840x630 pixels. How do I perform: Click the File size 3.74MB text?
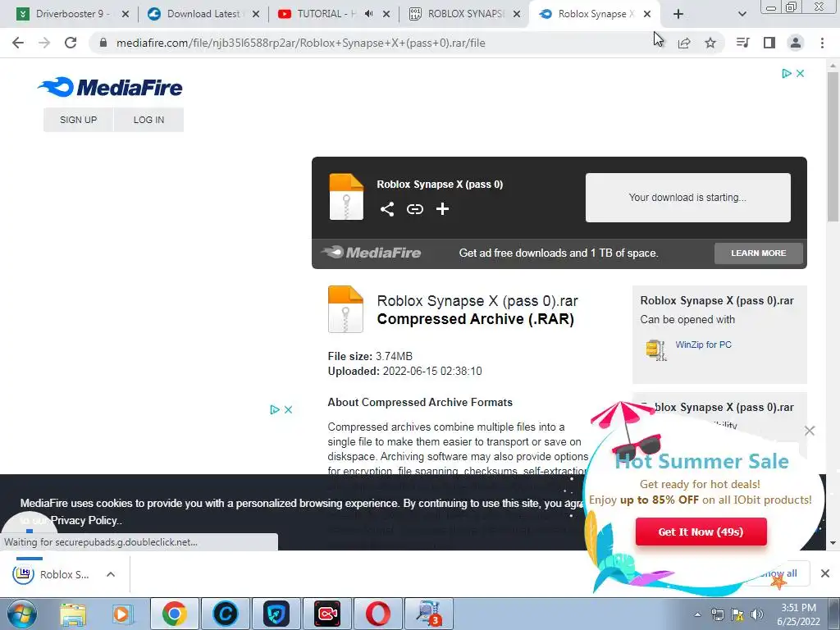[370, 356]
